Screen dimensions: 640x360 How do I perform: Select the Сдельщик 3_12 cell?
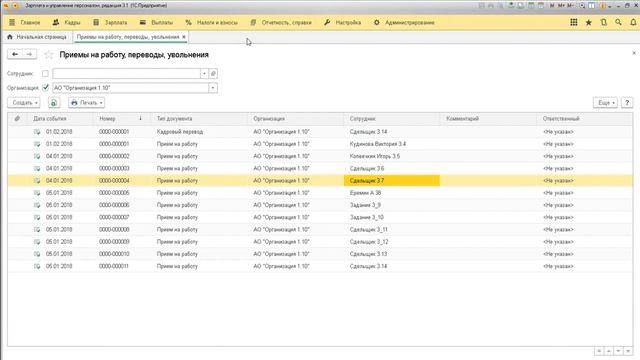pos(391,242)
